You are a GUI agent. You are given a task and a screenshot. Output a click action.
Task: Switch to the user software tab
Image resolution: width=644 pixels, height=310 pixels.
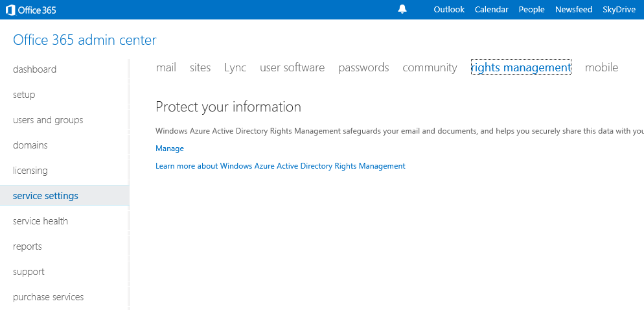tap(292, 67)
